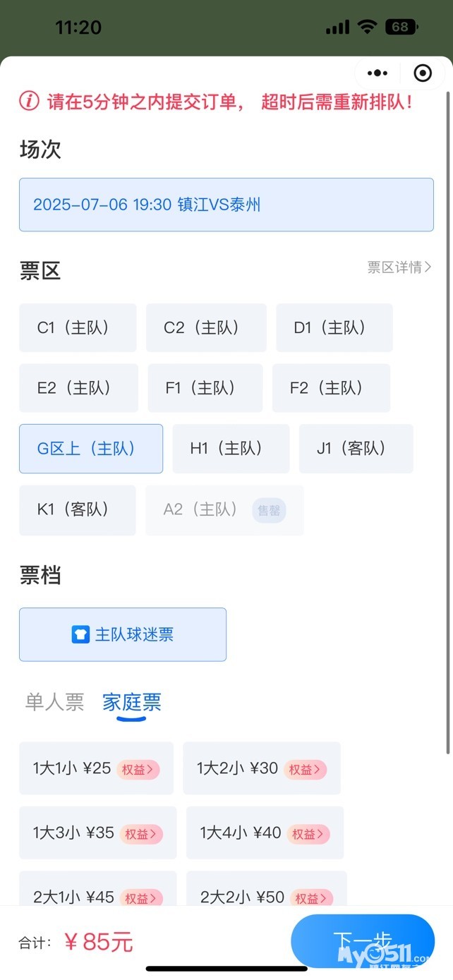Open 权益 badge for 1大4小 ticket
Screen dimensions: 453x980
pyautogui.click(x=308, y=834)
